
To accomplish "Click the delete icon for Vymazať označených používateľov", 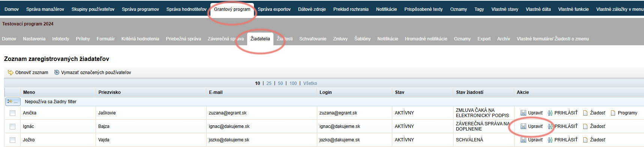I will (x=57, y=73).
